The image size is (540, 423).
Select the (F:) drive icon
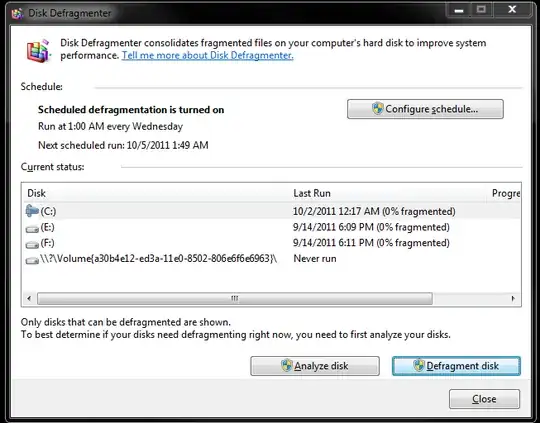(32, 245)
